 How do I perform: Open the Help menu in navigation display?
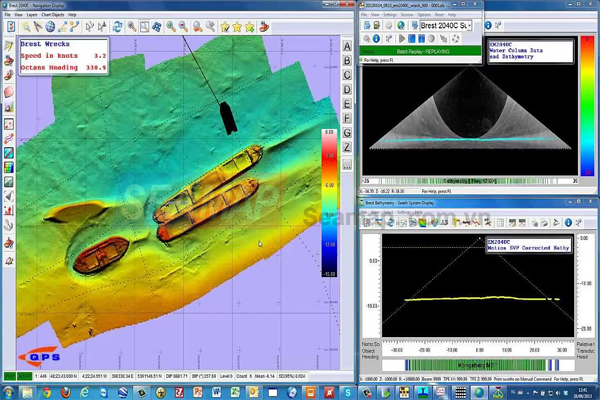pos(72,15)
